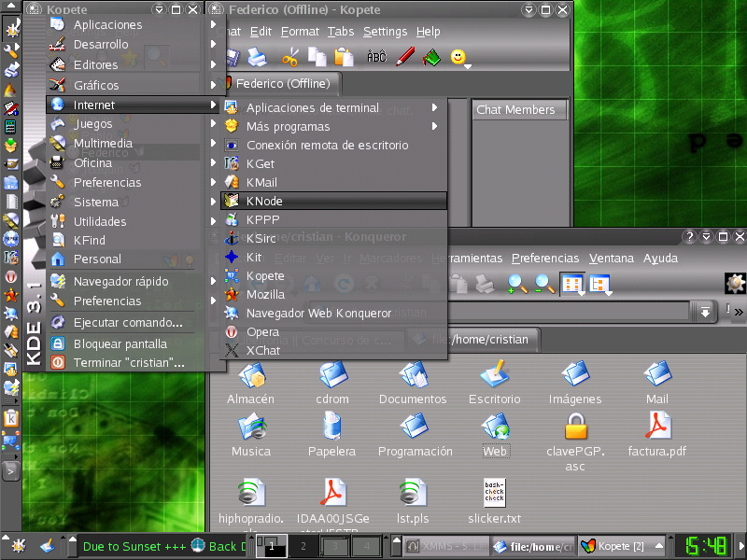Image resolution: width=747 pixels, height=560 pixels.
Task: Expand the Multimedia submenu arrow
Action: (213, 144)
